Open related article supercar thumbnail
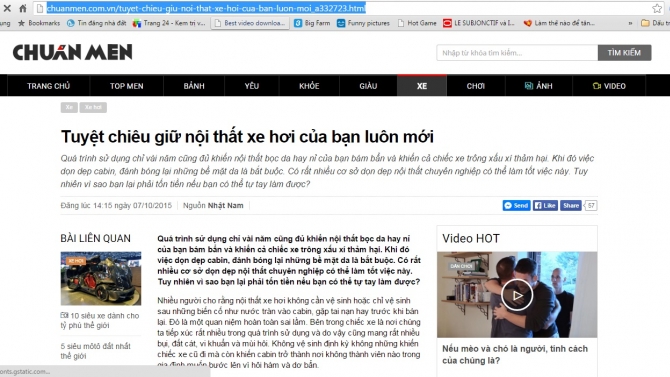The width and height of the screenshot is (670, 377). click(x=101, y=278)
